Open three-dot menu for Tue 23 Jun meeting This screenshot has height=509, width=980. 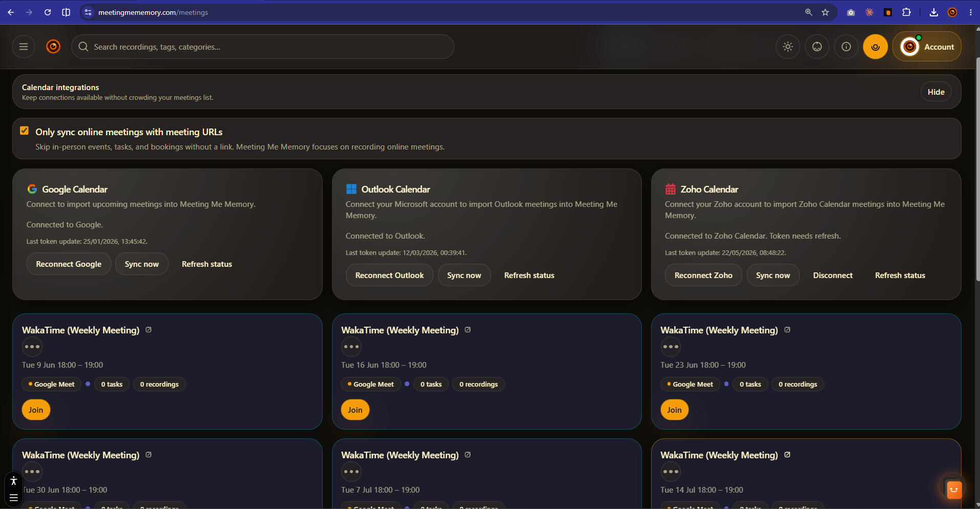(x=671, y=347)
